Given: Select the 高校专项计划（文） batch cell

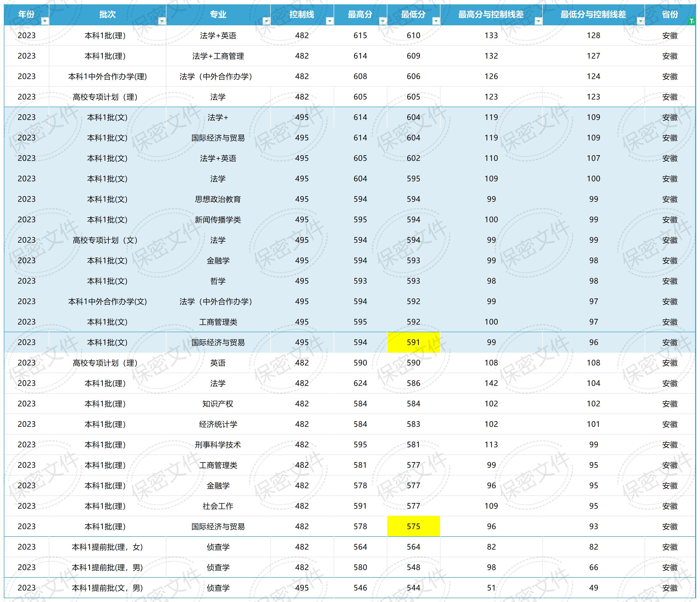Looking at the screenshot, I should [107, 240].
